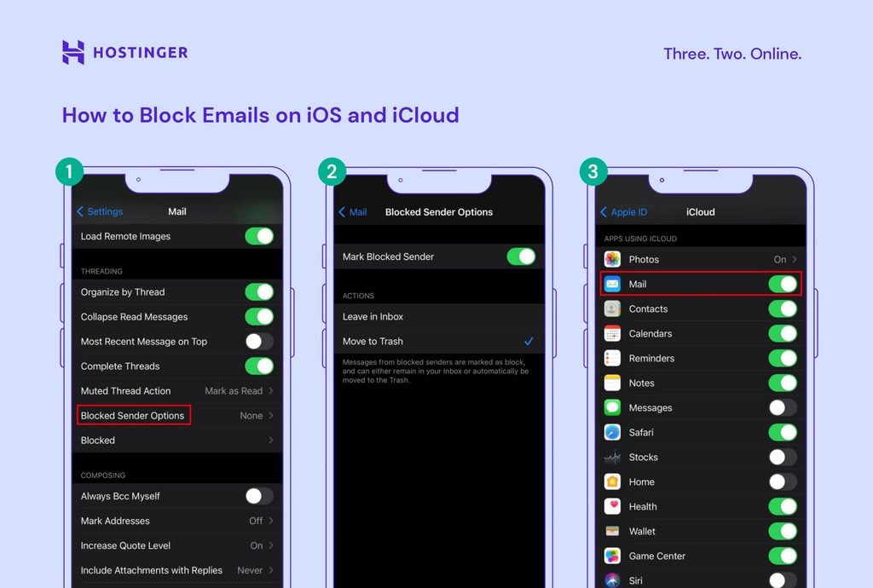Image resolution: width=873 pixels, height=588 pixels.
Task: Click the Game Center icon
Action: [612, 556]
